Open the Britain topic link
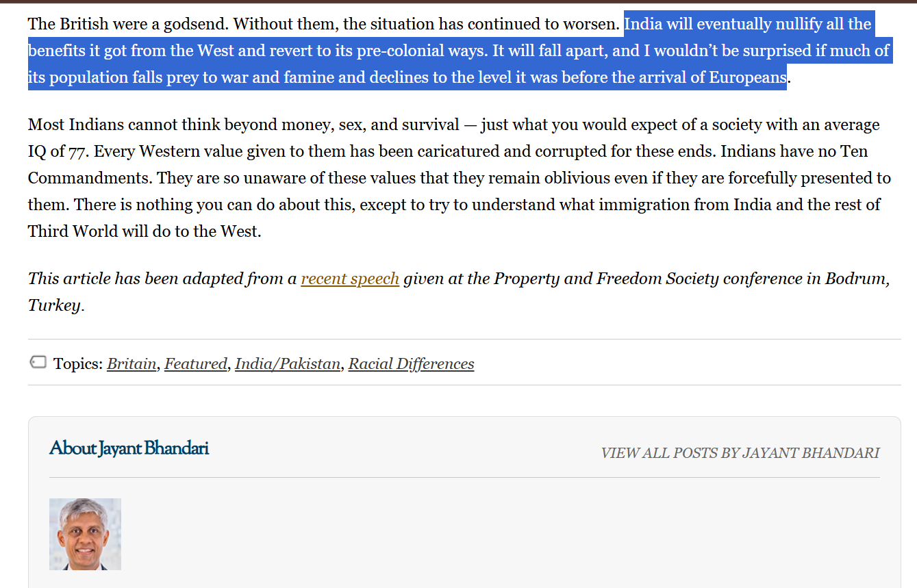 (131, 363)
